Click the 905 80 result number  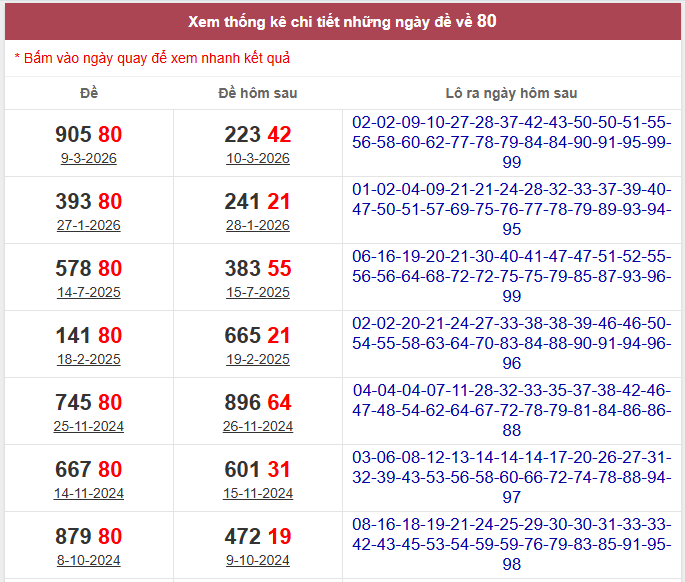pos(89,135)
